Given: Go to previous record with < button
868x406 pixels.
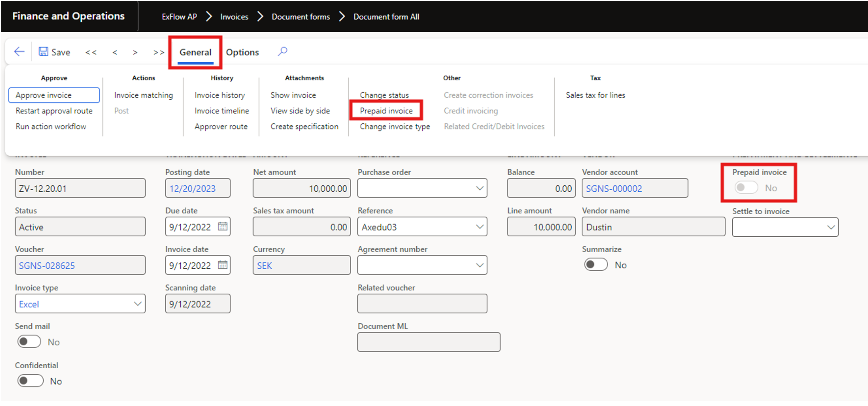Looking at the screenshot, I should pyautogui.click(x=115, y=53).
